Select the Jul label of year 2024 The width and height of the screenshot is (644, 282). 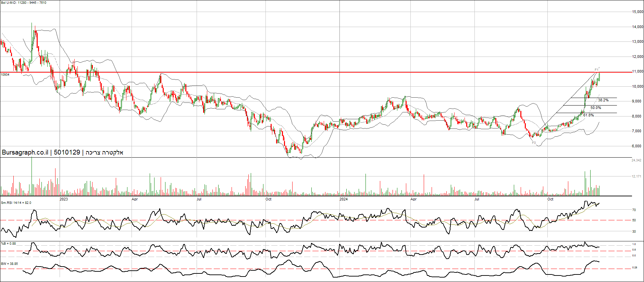(x=476, y=199)
